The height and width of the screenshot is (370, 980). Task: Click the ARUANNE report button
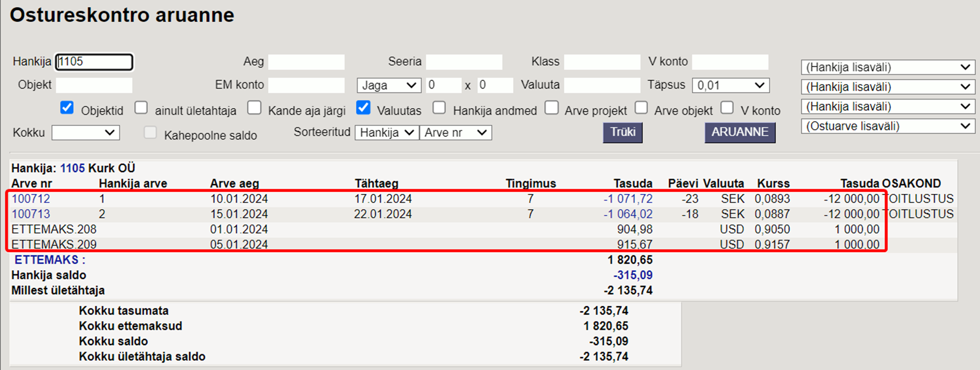coord(740,133)
